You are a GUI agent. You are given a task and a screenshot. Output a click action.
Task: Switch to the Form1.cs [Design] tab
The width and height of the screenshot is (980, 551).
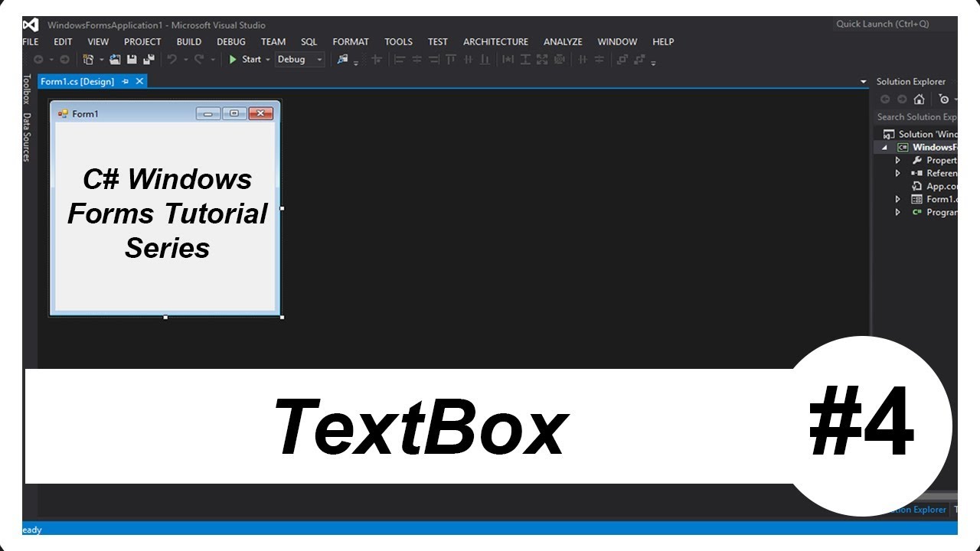(77, 81)
